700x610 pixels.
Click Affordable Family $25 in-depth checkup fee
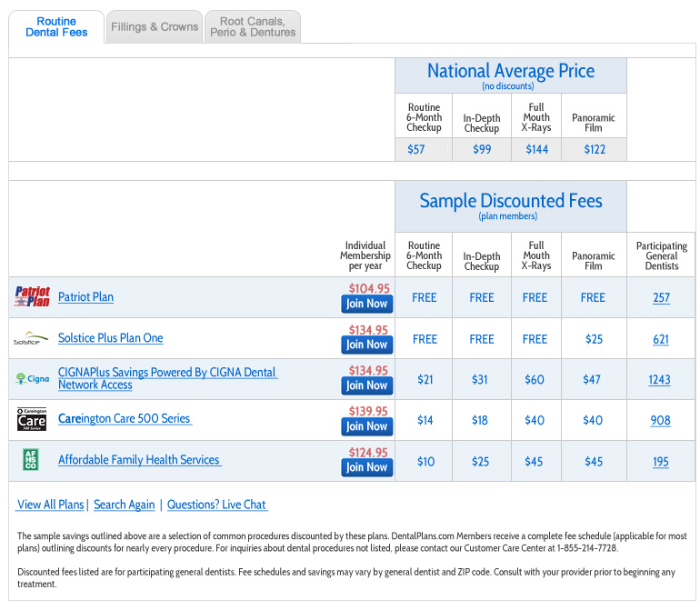[480, 462]
